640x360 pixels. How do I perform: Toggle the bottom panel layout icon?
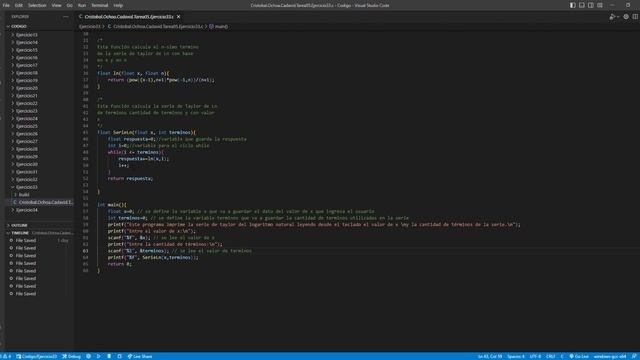tap(582, 5)
